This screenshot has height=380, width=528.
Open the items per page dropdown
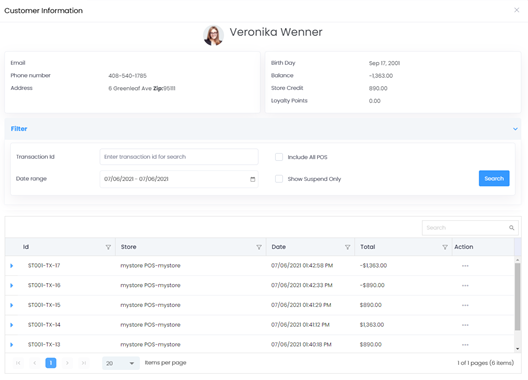coord(121,363)
